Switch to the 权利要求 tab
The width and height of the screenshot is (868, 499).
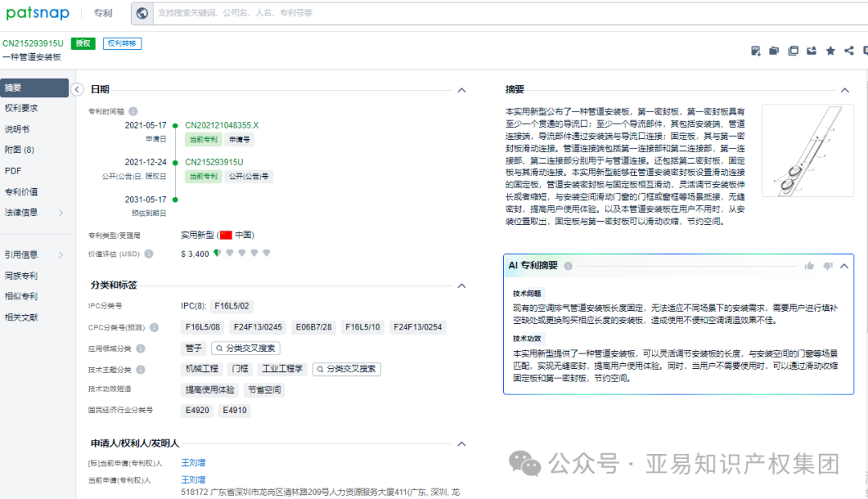pyautogui.click(x=25, y=109)
